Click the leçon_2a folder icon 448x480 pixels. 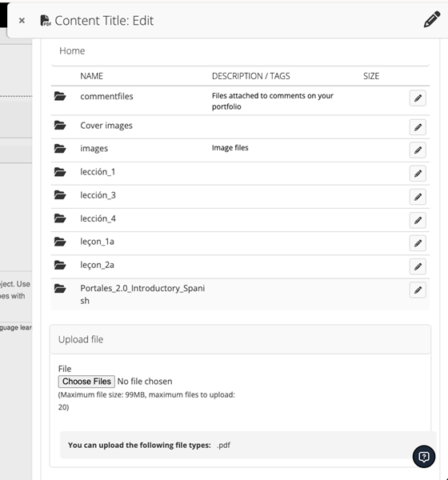point(60,265)
